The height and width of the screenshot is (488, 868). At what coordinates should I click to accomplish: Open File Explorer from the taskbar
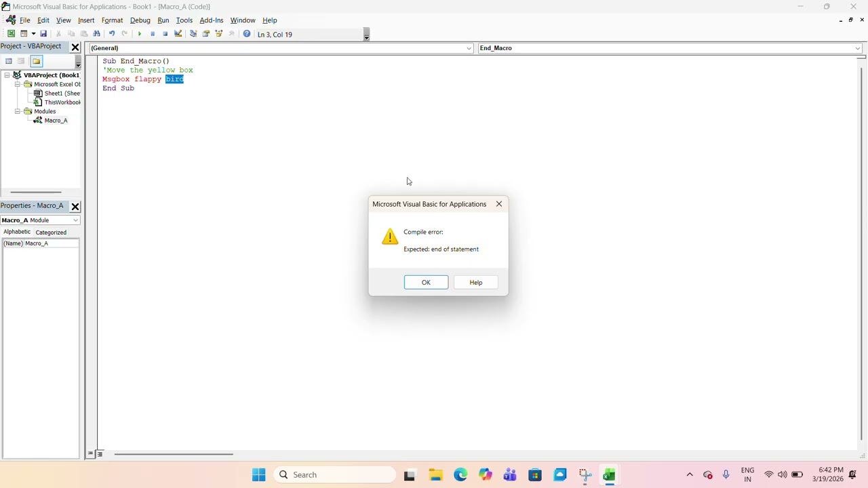click(435, 474)
